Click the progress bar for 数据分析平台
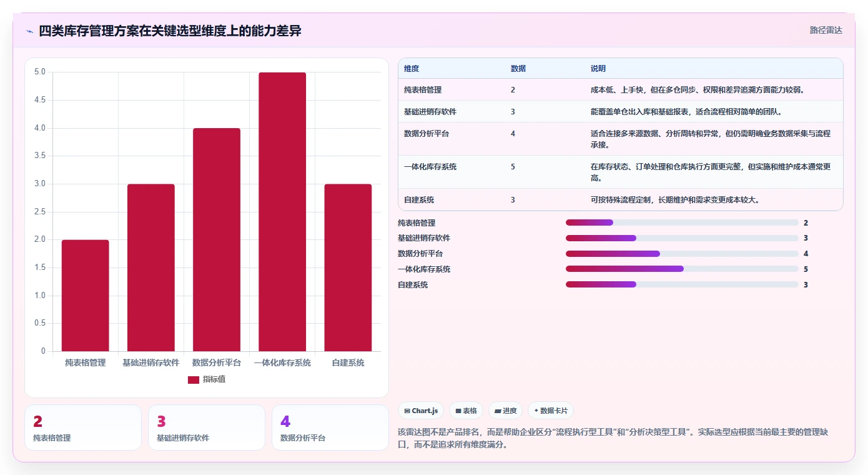Image resolution: width=868 pixels, height=475 pixels. point(682,254)
